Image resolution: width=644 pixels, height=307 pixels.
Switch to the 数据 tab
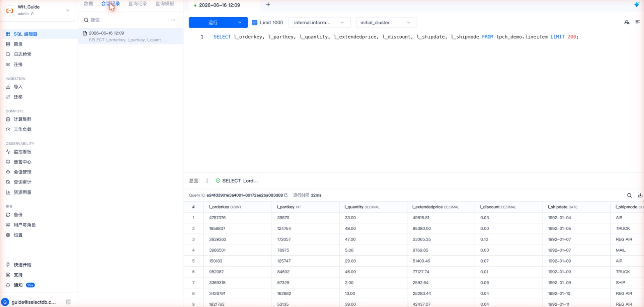88,4
